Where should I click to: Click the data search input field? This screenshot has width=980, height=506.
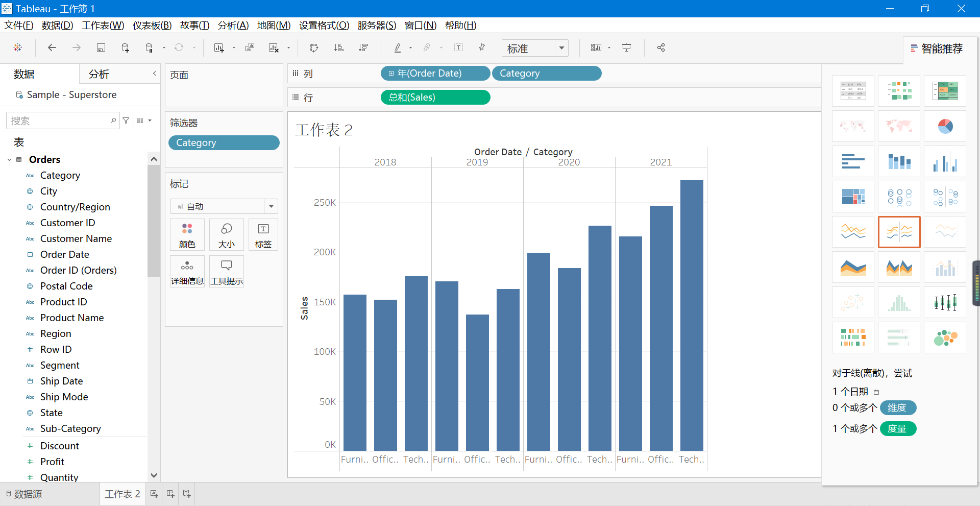coord(63,121)
